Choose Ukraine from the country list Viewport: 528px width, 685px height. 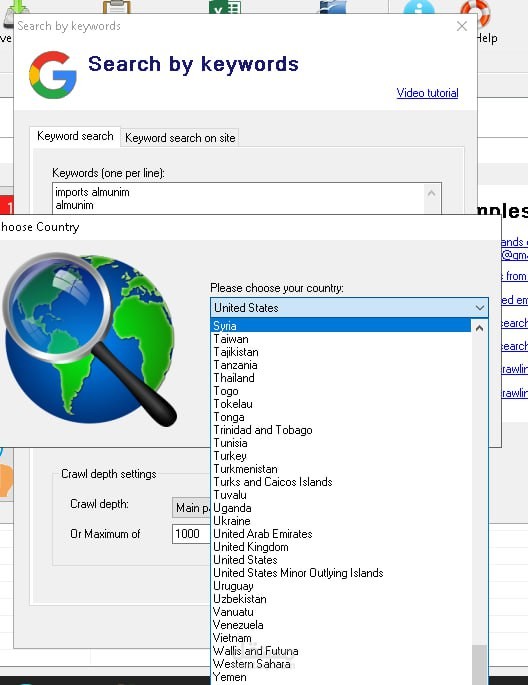pos(341,521)
